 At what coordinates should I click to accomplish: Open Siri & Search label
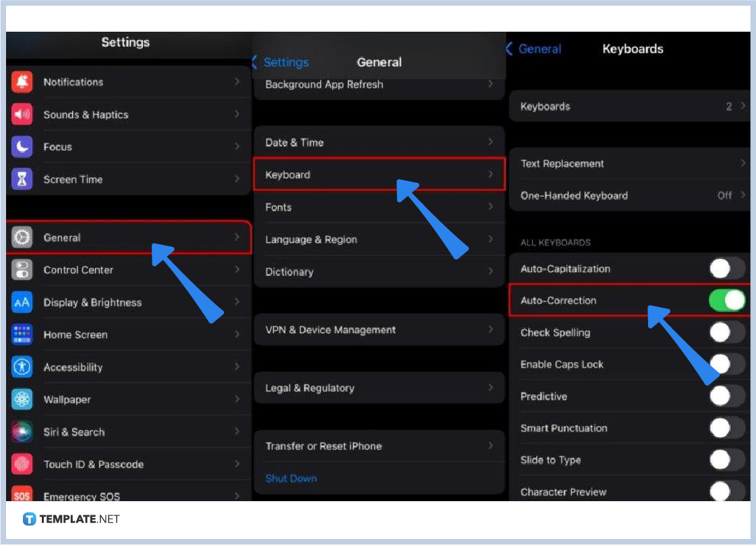point(74,432)
